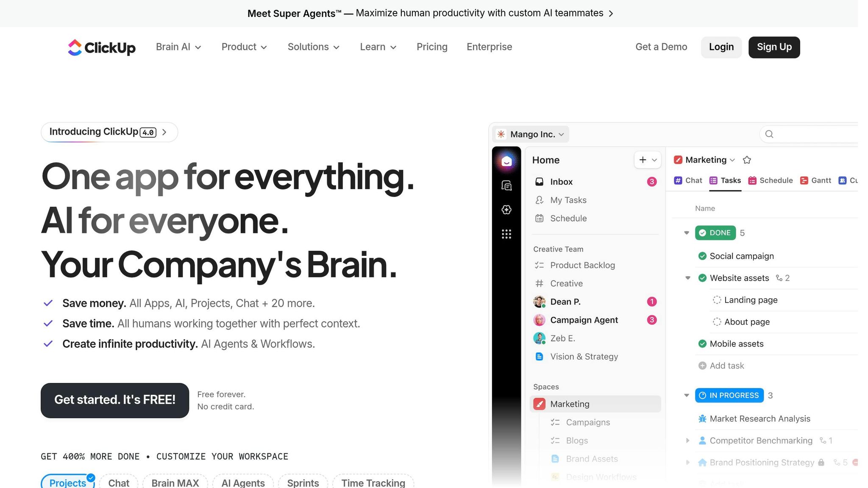Mark About page status circle
868x488 pixels.
[717, 322]
